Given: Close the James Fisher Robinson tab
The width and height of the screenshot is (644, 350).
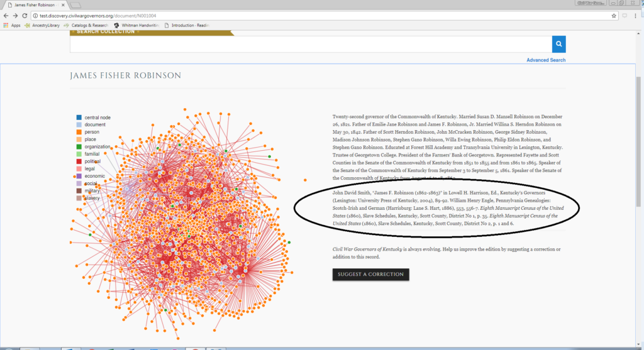Looking at the screenshot, I should coord(63,5).
